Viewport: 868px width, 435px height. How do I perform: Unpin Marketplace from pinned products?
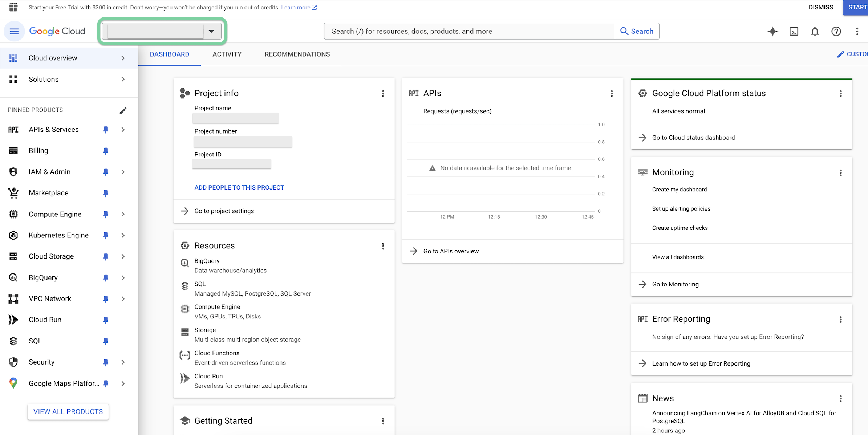(x=106, y=193)
